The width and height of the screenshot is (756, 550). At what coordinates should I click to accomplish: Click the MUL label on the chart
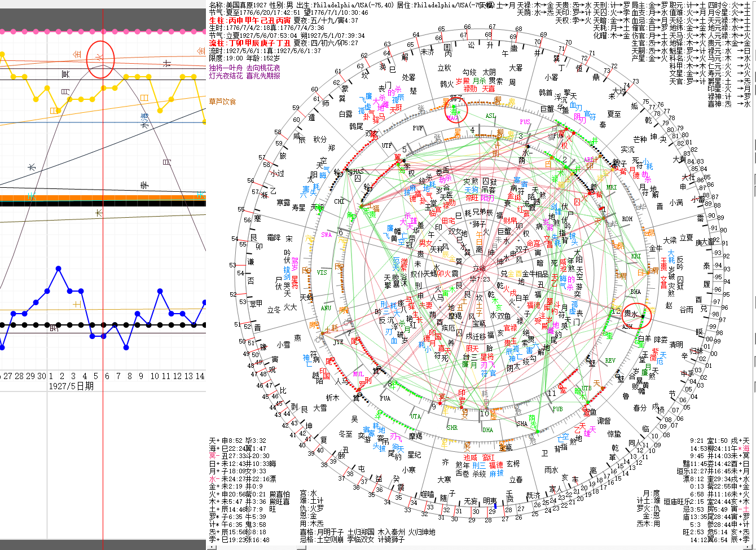[359, 374]
